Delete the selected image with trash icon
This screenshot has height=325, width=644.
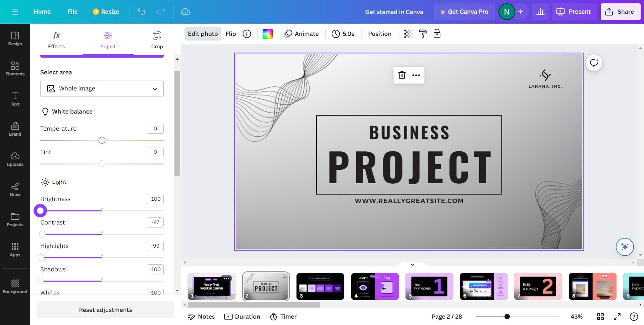coord(401,75)
